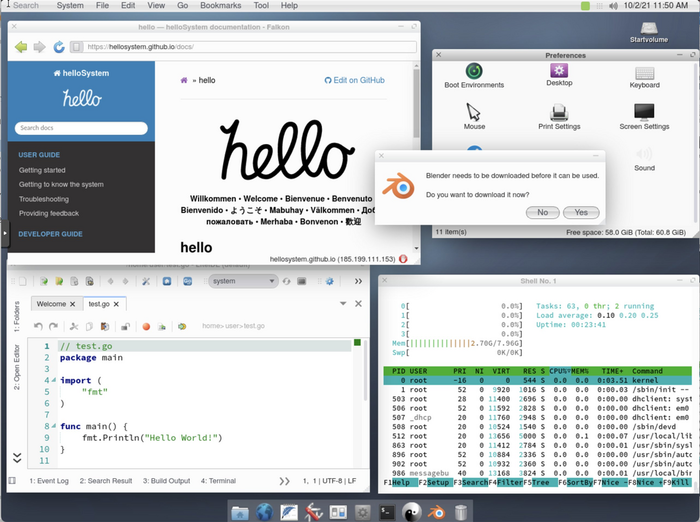Click the Search docs input field
The width and height of the screenshot is (700, 522).
coord(82,128)
